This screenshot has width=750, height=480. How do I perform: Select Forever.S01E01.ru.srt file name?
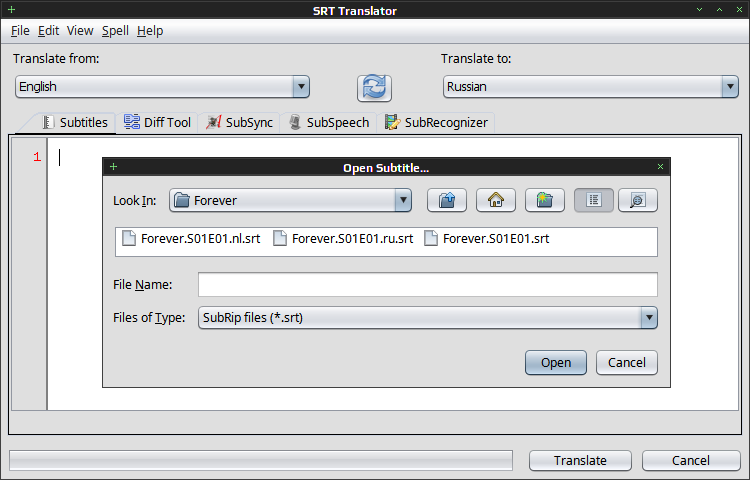pyautogui.click(x=353, y=238)
